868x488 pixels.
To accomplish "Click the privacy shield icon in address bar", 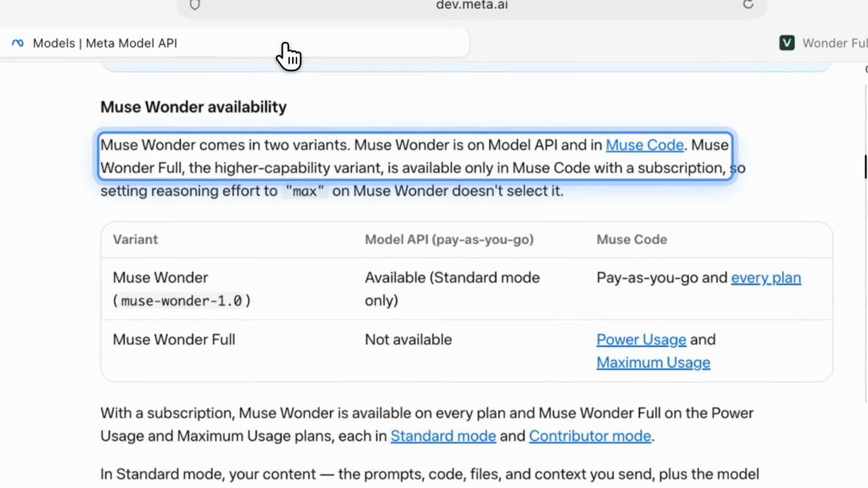I will coord(195,5).
